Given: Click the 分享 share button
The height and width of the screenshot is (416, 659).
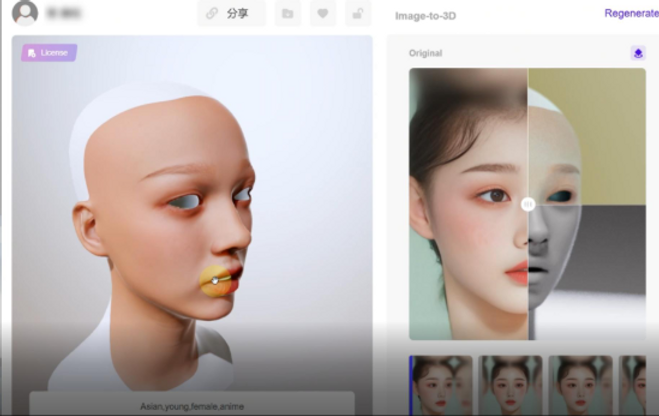Looking at the screenshot, I should point(231,13).
